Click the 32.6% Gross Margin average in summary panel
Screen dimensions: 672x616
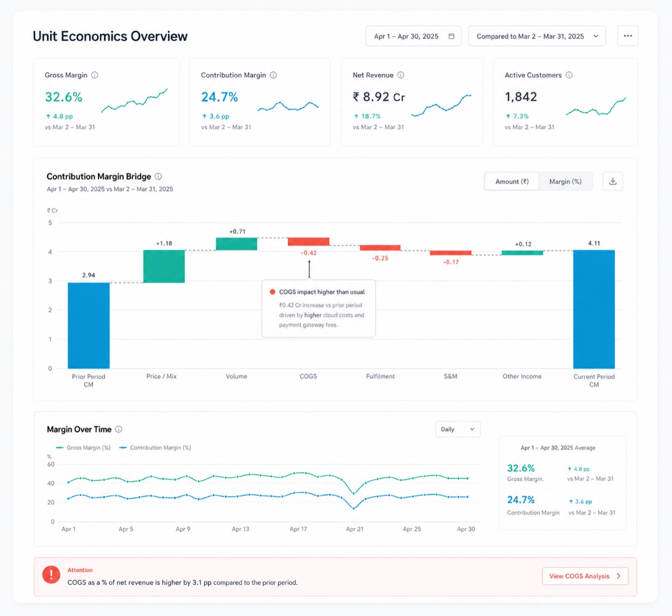(521, 468)
